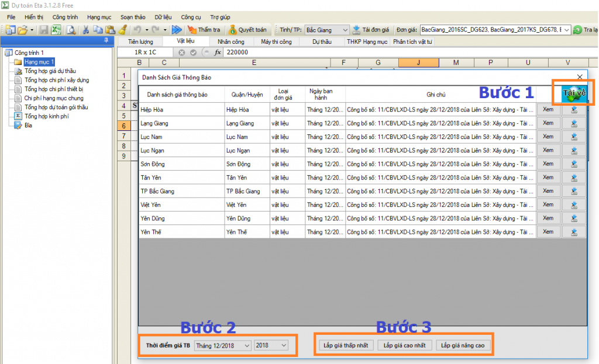Click the blue double-arrow forward icon
This screenshot has width=599, height=364.
(x=177, y=30)
